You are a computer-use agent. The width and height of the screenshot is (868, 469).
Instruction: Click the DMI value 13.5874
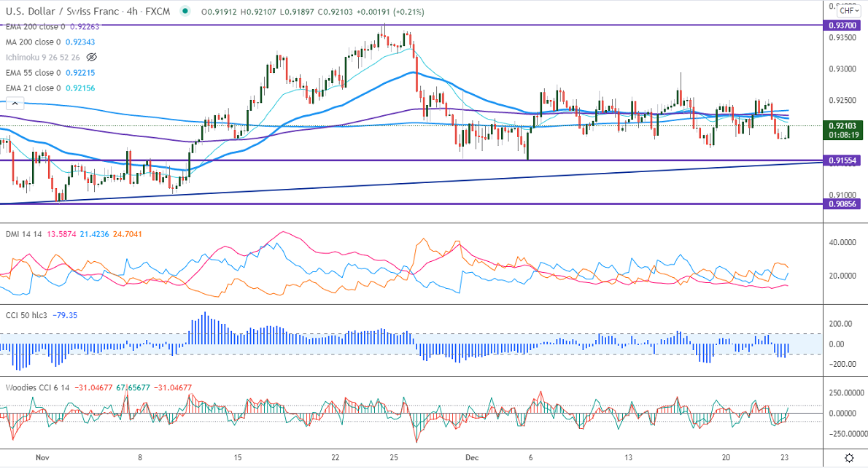61,234
